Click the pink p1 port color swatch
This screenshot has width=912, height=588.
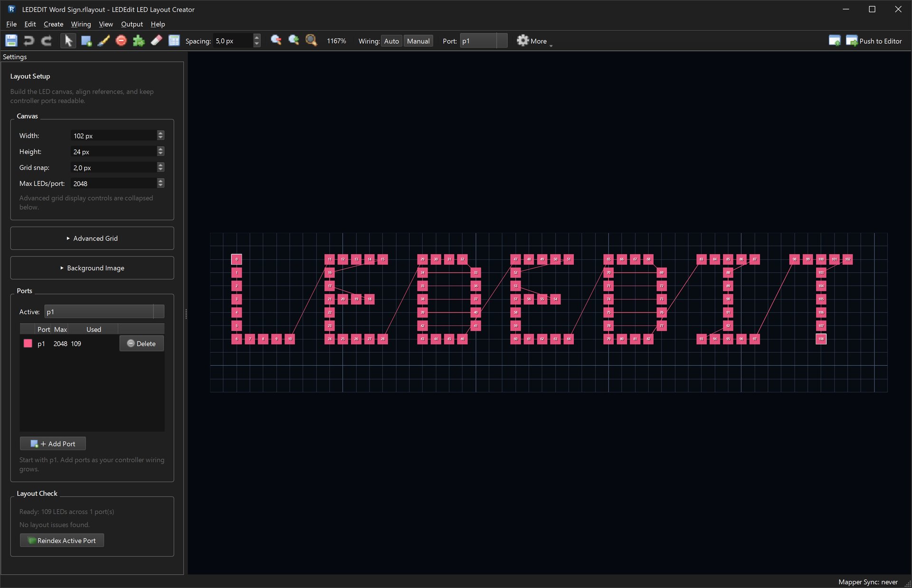[28, 343]
